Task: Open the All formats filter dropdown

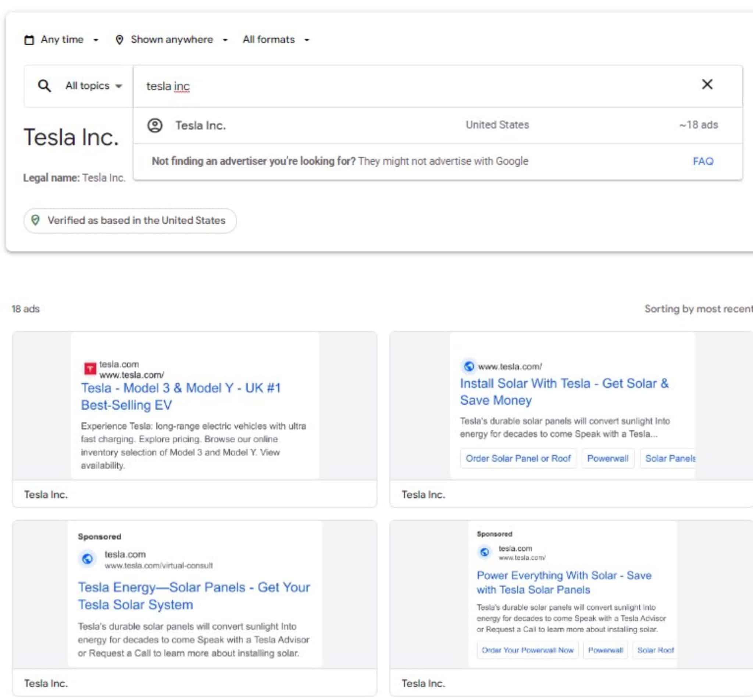Action: click(276, 39)
